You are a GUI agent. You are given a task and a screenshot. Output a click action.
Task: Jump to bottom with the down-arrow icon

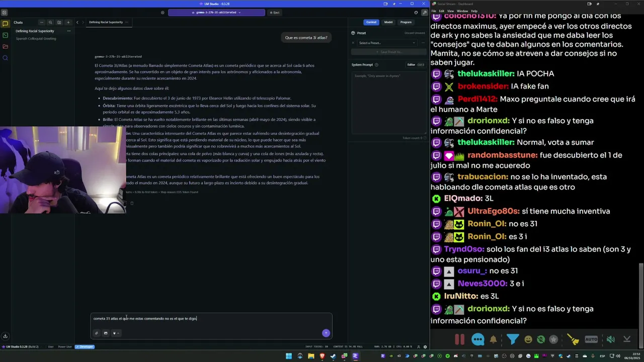(627, 339)
